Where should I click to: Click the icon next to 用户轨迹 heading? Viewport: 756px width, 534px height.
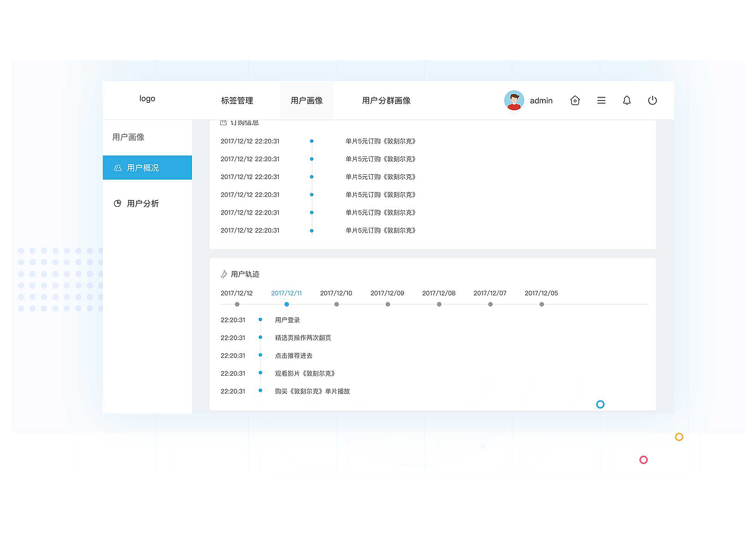tap(224, 274)
